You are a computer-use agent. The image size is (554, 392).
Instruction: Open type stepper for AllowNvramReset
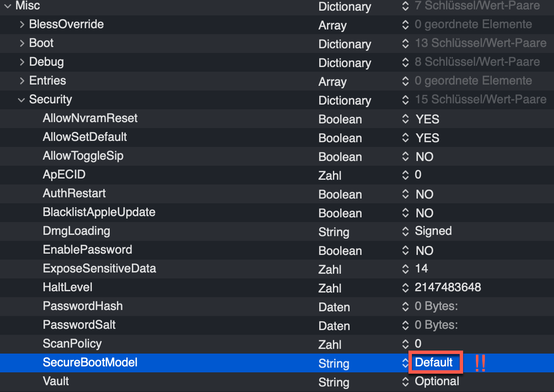[405, 120]
